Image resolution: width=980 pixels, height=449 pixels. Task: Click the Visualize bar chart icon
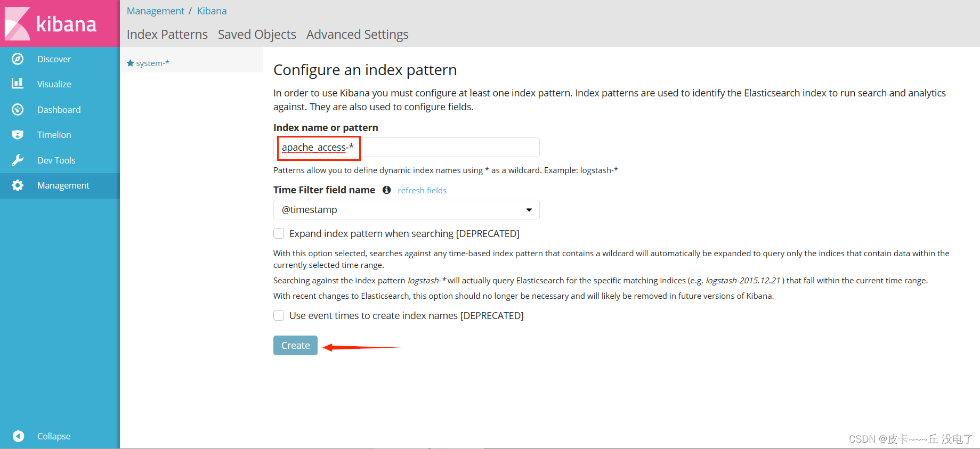(x=18, y=84)
